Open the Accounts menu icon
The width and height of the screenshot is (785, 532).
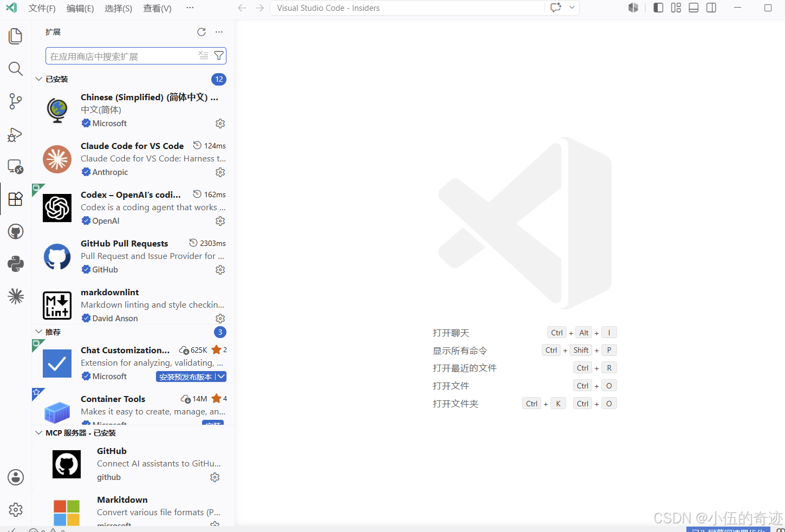[x=16, y=477]
